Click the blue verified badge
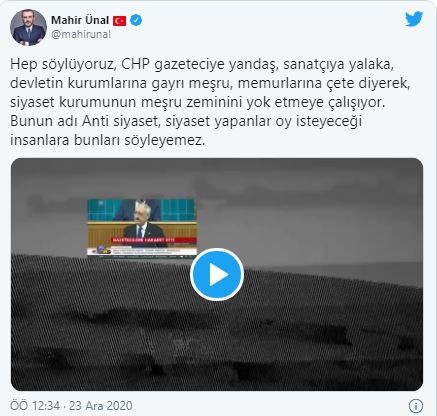 [x=136, y=20]
